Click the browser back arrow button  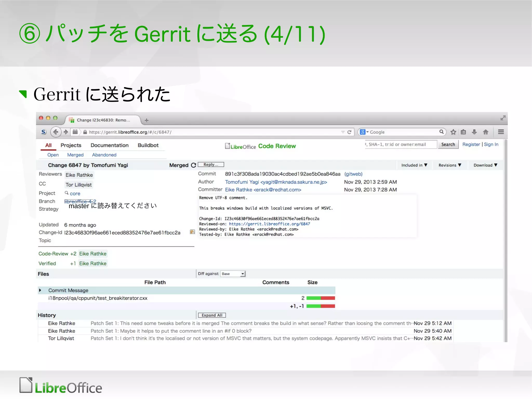(x=56, y=132)
